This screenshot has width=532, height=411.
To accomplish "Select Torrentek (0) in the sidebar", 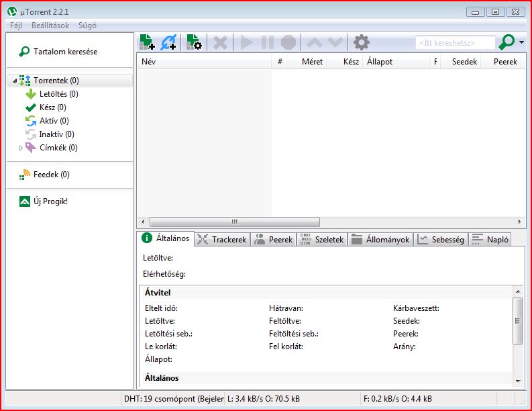I will click(70, 81).
